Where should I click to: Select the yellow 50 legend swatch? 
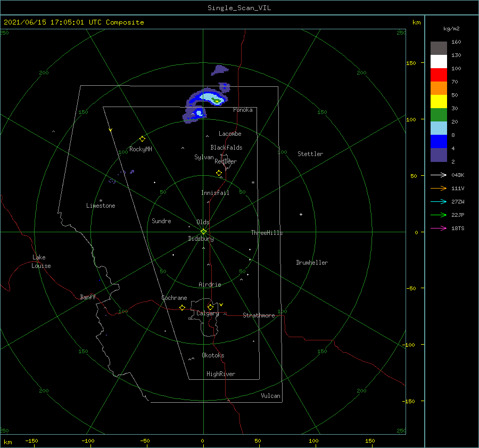click(439, 102)
